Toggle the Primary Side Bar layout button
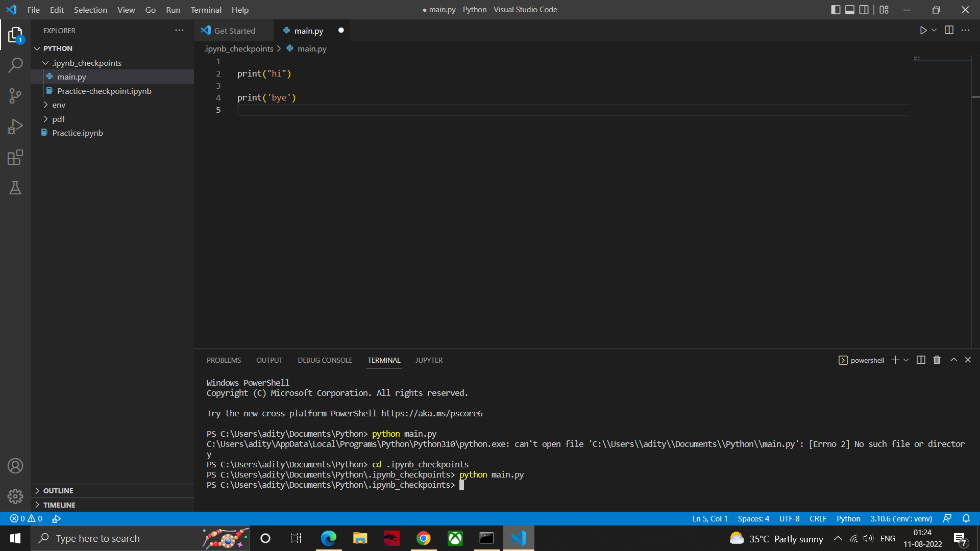The width and height of the screenshot is (980, 551). pyautogui.click(x=836, y=10)
